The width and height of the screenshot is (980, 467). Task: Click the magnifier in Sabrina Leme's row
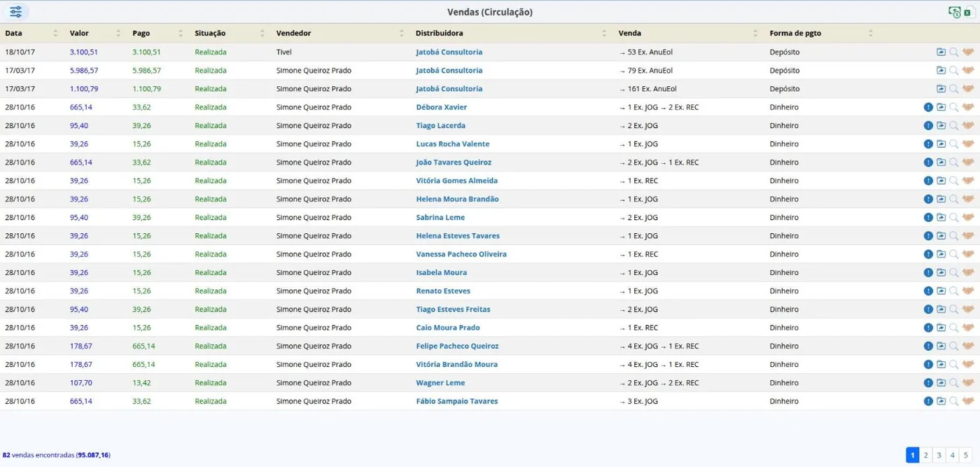[x=953, y=218]
